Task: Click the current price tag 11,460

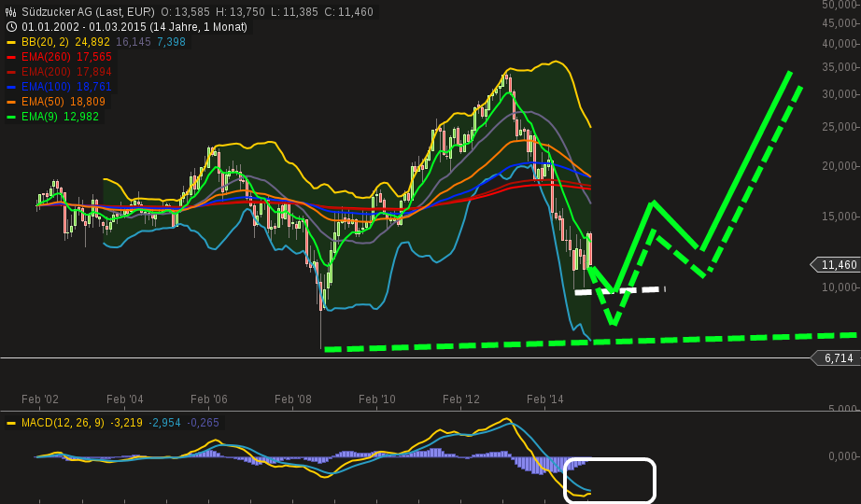Action: tap(835, 265)
